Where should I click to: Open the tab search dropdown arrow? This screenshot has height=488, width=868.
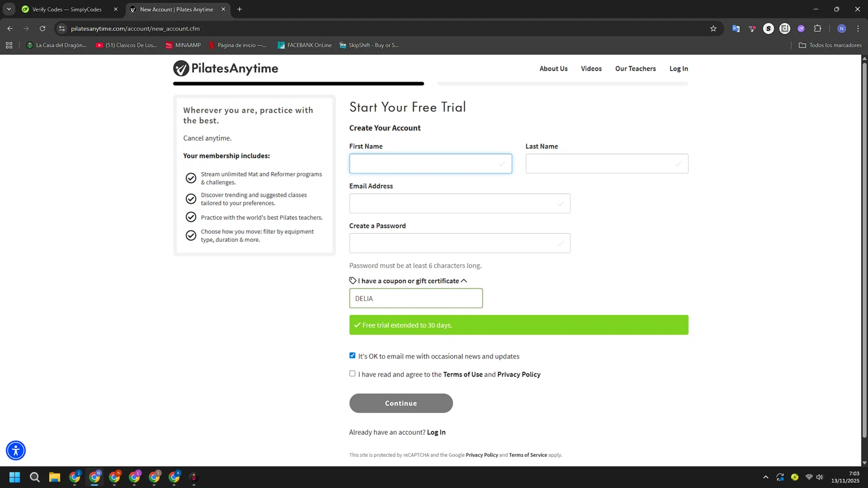9,9
